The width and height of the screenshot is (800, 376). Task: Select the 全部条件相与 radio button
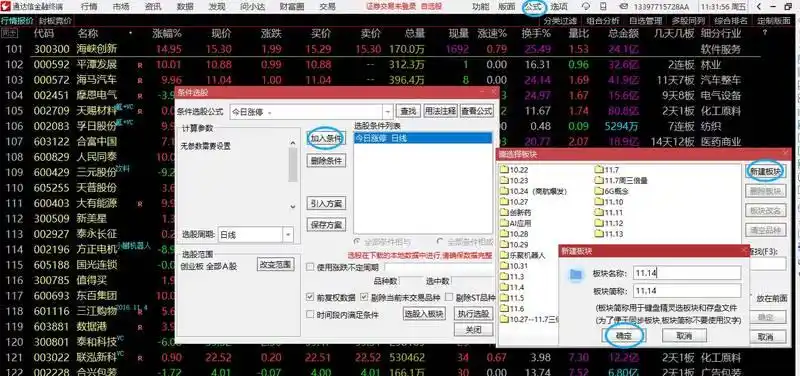358,242
